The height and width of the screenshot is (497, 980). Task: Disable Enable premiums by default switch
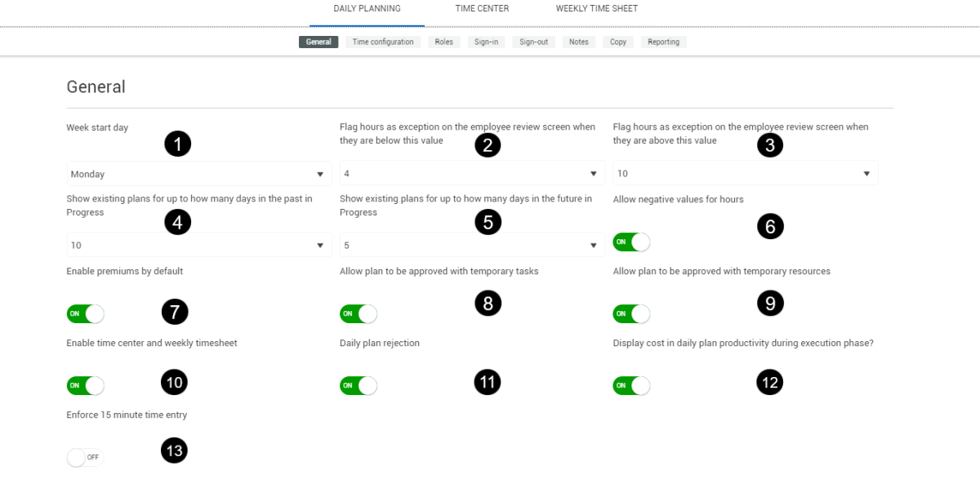point(85,314)
